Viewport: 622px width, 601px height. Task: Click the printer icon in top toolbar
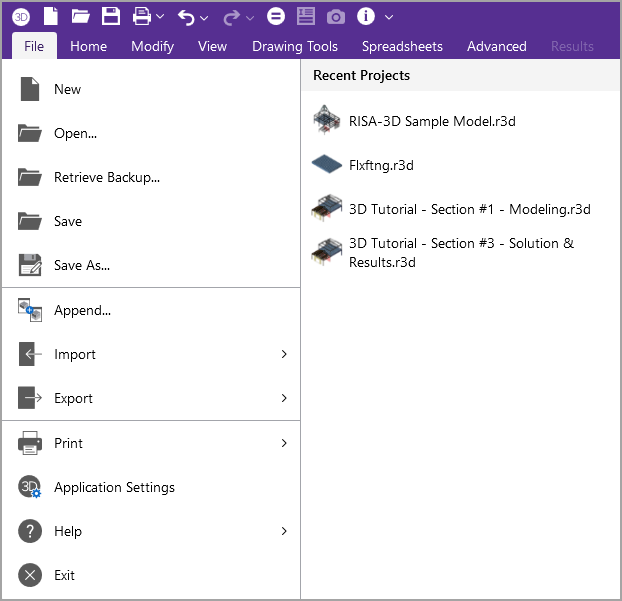(142, 16)
